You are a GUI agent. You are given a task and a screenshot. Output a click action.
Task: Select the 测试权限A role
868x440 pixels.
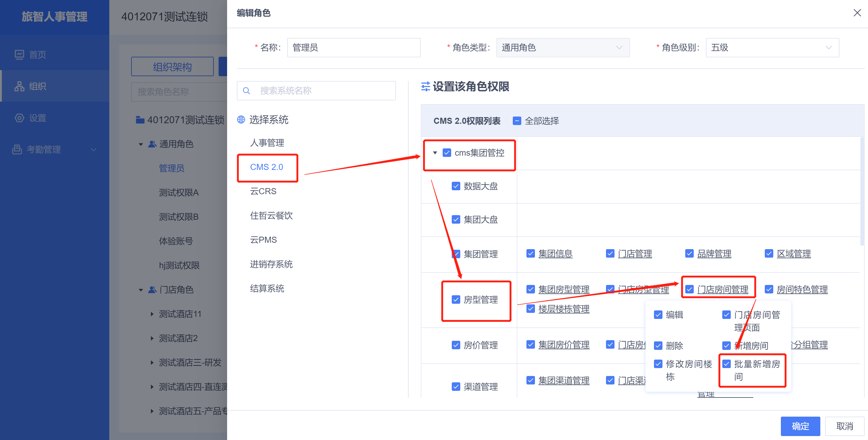[179, 193]
